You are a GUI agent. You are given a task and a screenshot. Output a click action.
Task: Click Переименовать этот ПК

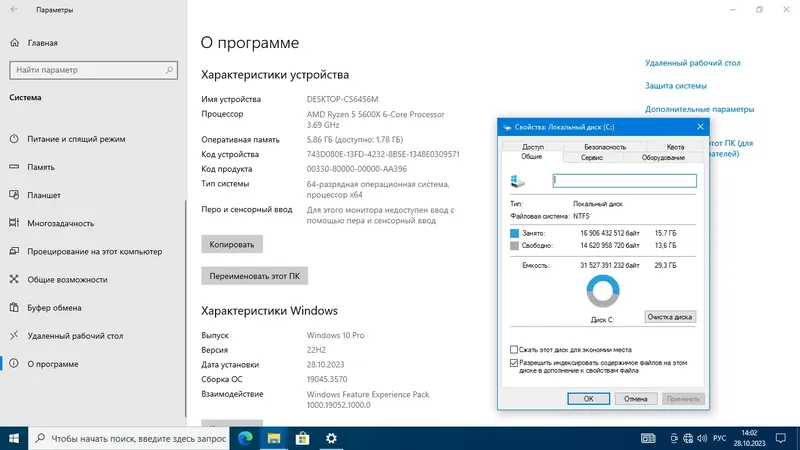pos(255,276)
